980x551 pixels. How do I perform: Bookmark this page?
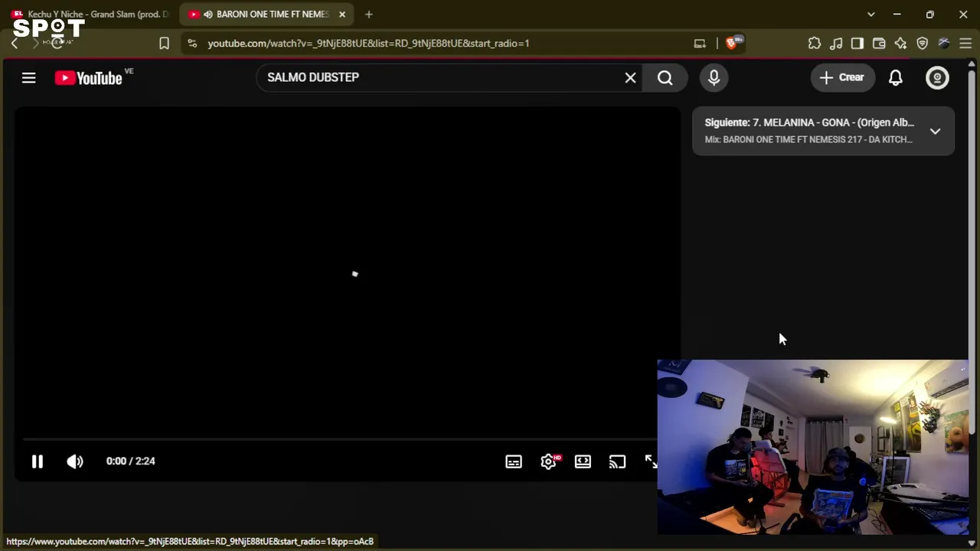tap(164, 44)
